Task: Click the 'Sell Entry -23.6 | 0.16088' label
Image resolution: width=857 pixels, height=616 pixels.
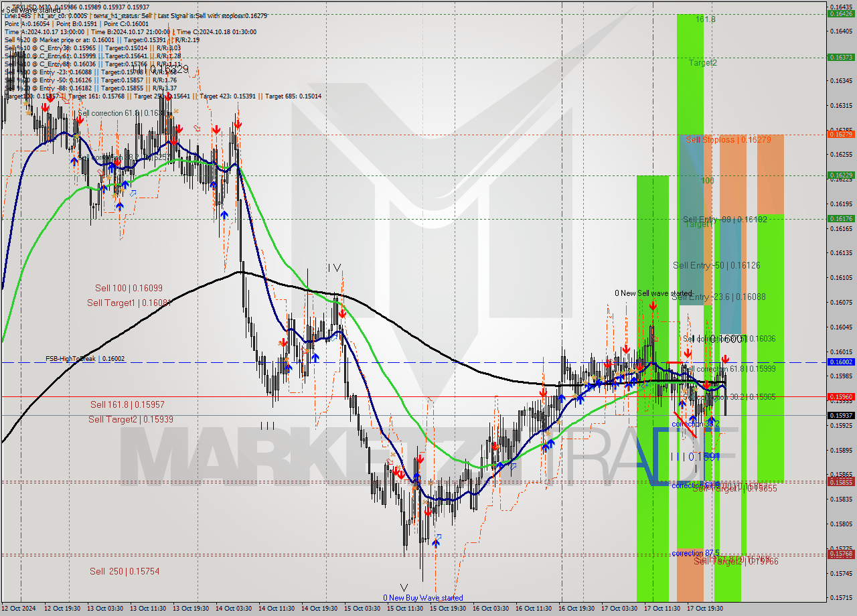Action: (718, 297)
